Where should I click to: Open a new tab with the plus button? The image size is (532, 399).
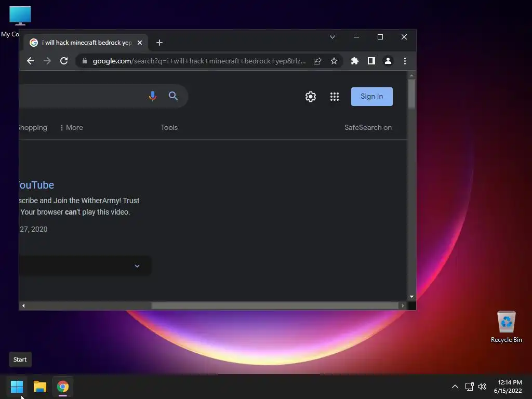[159, 43]
